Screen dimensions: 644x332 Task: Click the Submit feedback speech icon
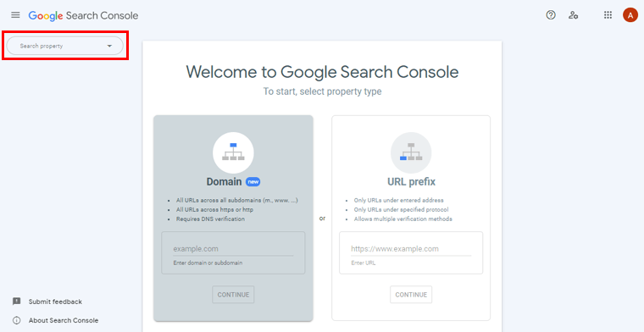coord(16,302)
